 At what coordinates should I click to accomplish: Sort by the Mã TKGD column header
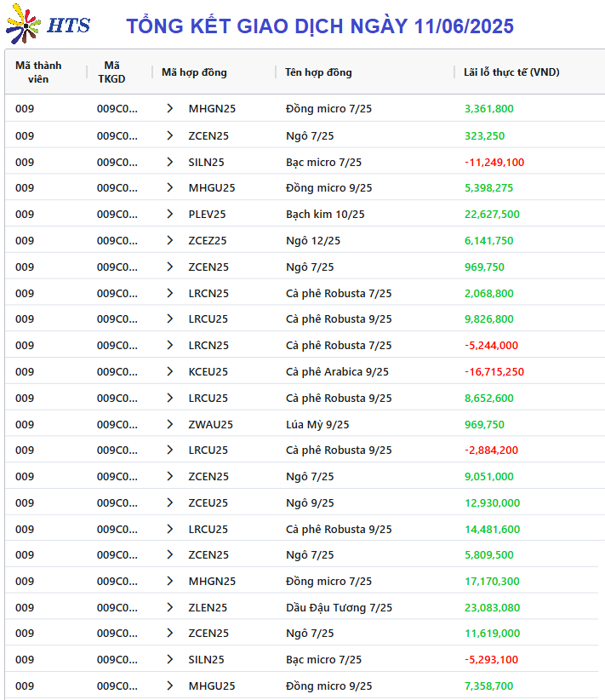pos(111,72)
